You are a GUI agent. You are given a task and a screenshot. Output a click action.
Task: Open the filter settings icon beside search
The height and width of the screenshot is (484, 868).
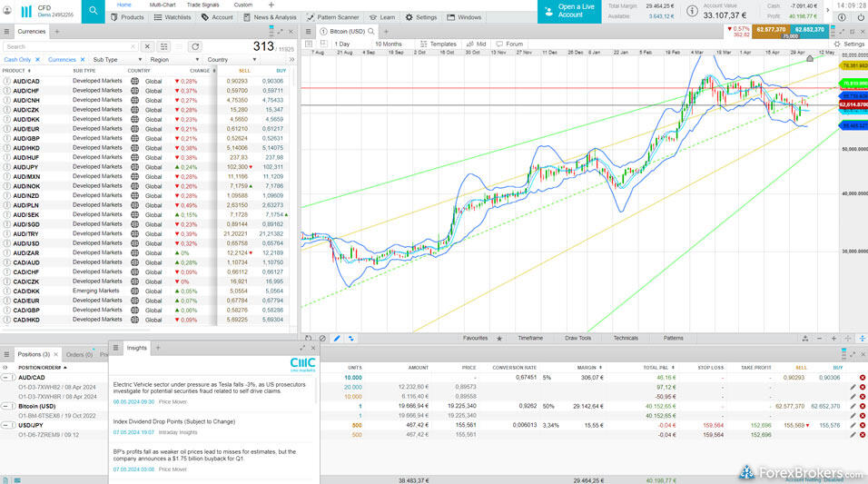(x=164, y=46)
